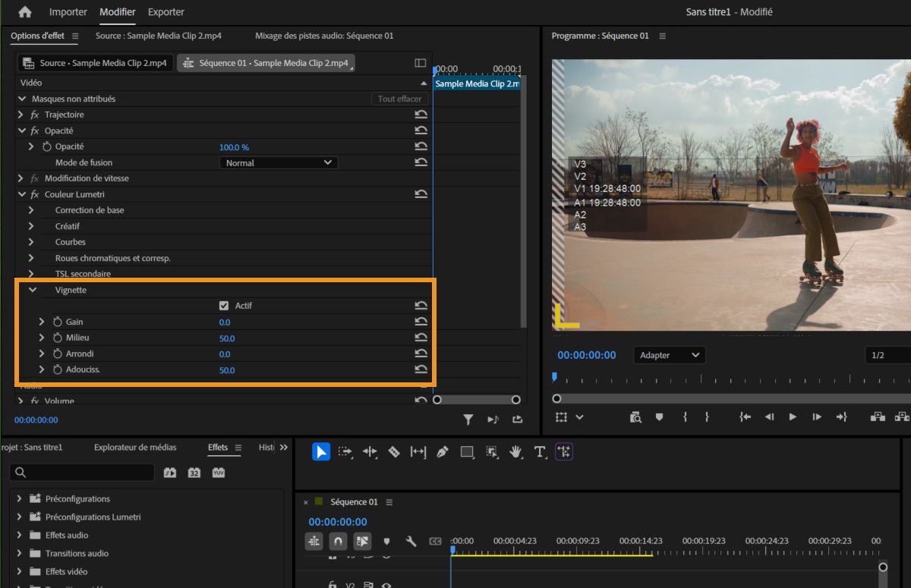Click the play audio only icon
The image size is (911, 588).
coord(493,419)
